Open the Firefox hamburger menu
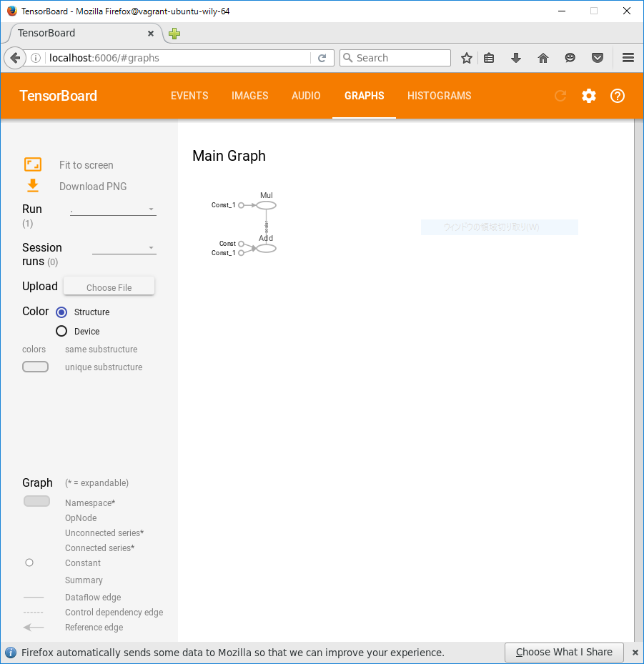The height and width of the screenshot is (664, 644). (x=628, y=58)
